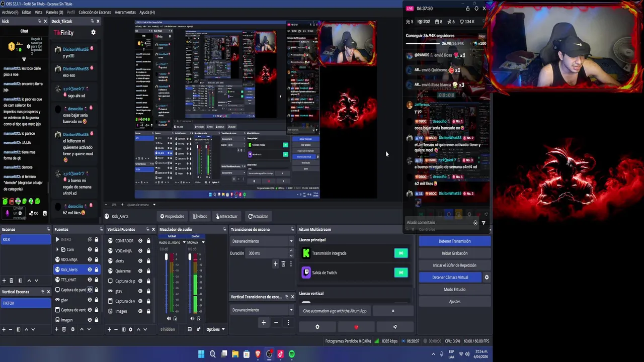Click Iniciar el Búfer de Repetición
Screen dimensions: 644x362
pyautogui.click(x=454, y=265)
